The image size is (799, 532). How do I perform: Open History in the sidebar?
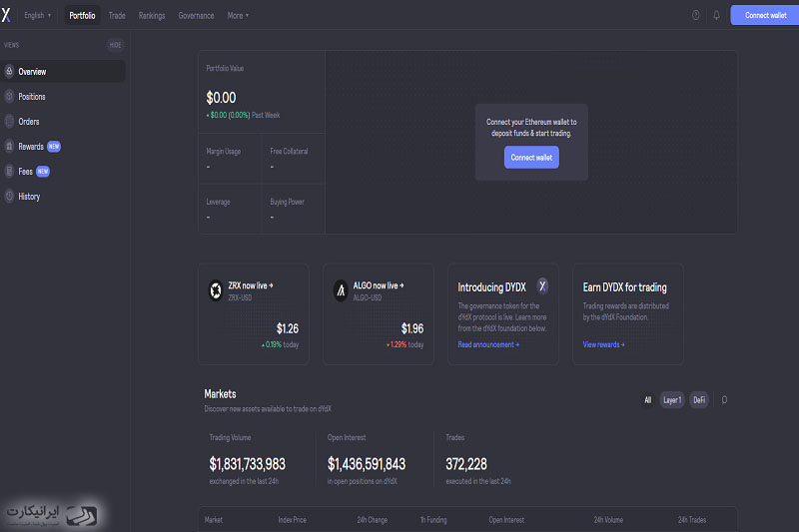point(63,196)
